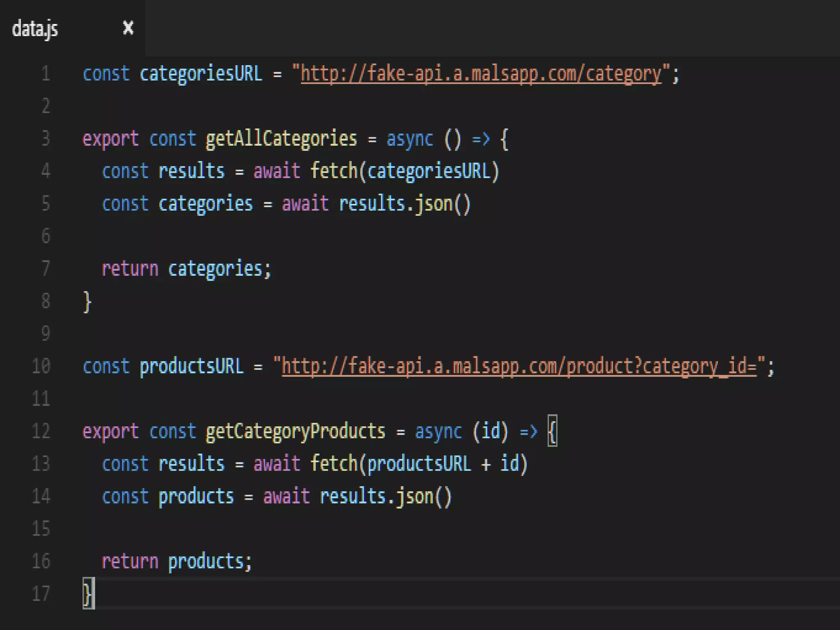Click the highlighted opening brace on line 12
840x630 pixels.
pyautogui.click(x=552, y=431)
